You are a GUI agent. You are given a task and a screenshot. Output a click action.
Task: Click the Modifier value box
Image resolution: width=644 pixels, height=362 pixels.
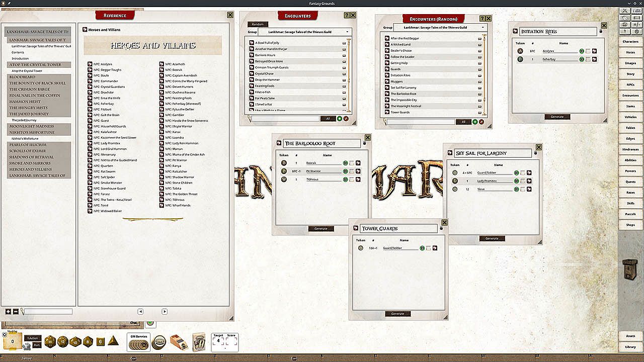13,341
